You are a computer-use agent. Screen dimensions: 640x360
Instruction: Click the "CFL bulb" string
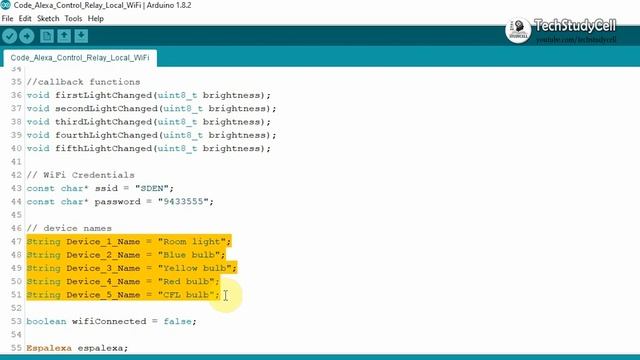click(x=186, y=295)
